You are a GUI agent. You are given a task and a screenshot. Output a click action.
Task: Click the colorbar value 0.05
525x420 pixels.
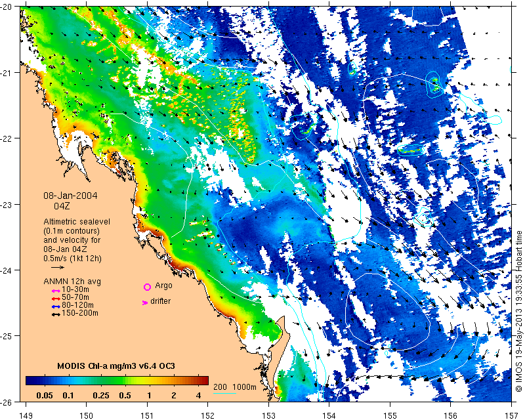coord(45,396)
